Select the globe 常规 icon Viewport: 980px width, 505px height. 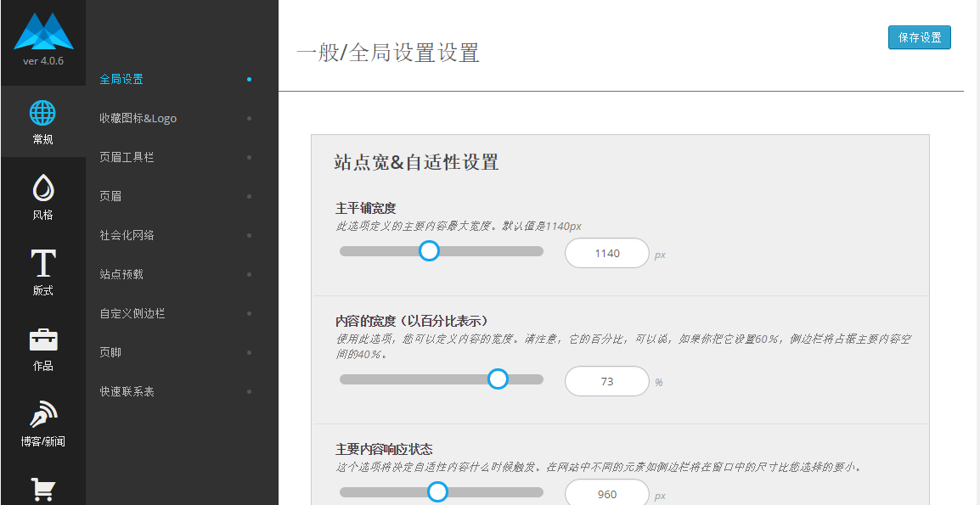[x=42, y=113]
